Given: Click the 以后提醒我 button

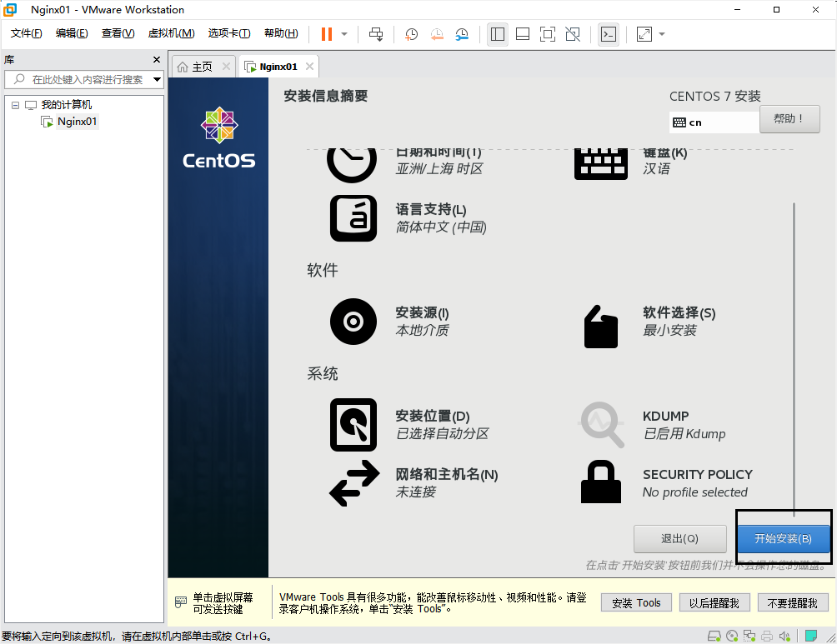Looking at the screenshot, I should pos(714,603).
